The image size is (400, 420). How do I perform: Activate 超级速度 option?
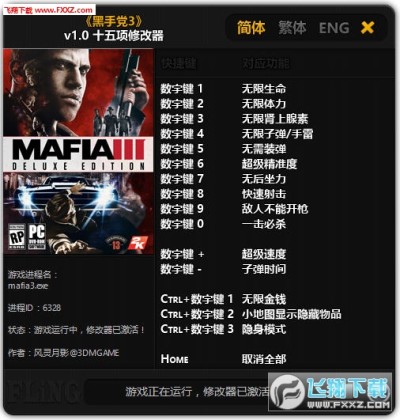(264, 254)
